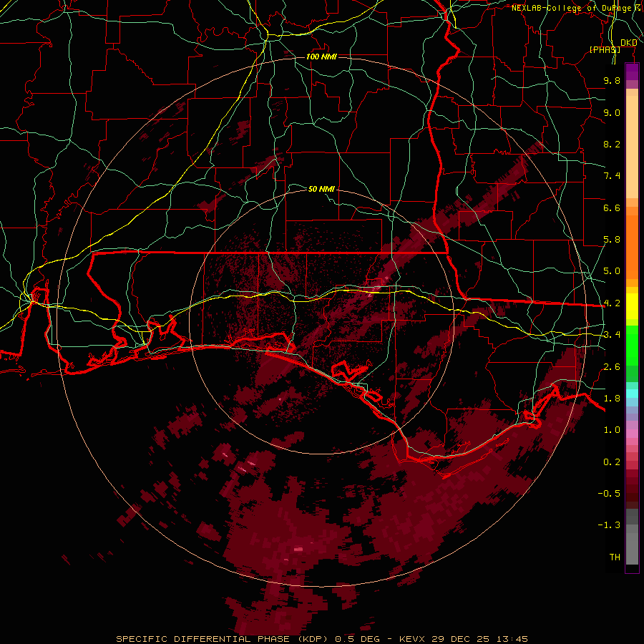Click the 1.8 value on color scale

pos(612,399)
